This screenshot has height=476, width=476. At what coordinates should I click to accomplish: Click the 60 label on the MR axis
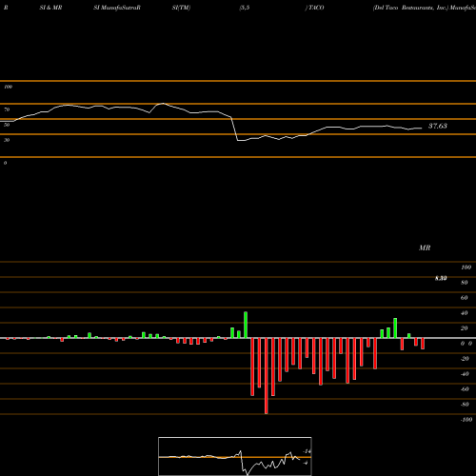(465, 298)
